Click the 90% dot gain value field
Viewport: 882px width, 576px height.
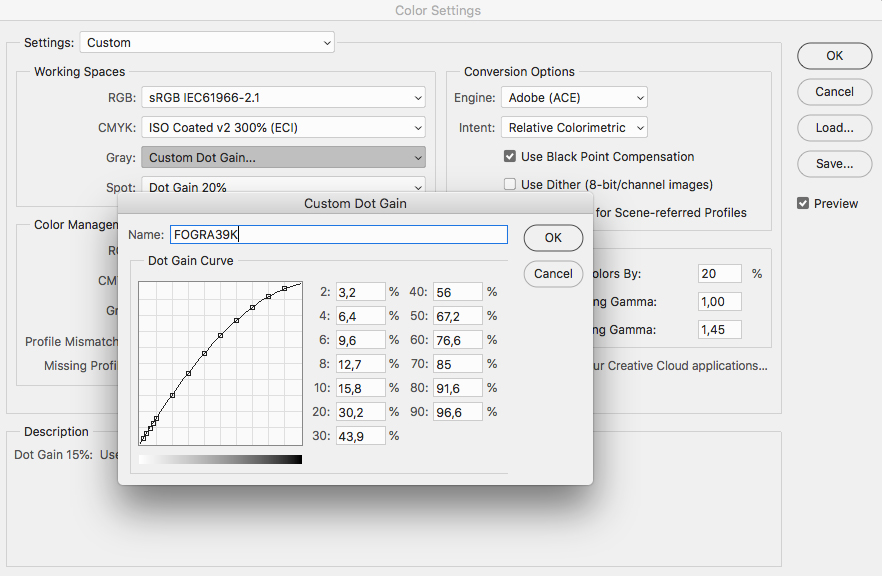click(x=458, y=412)
